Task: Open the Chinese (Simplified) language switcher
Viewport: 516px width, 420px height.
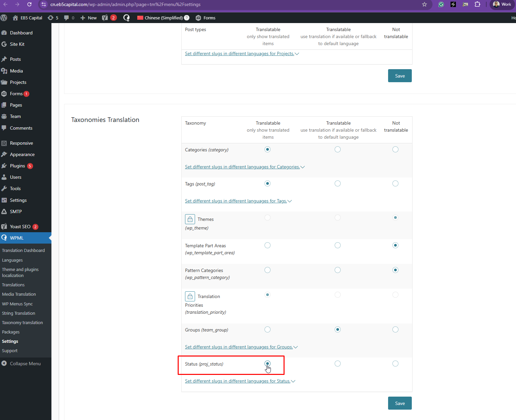Action: coord(163,18)
